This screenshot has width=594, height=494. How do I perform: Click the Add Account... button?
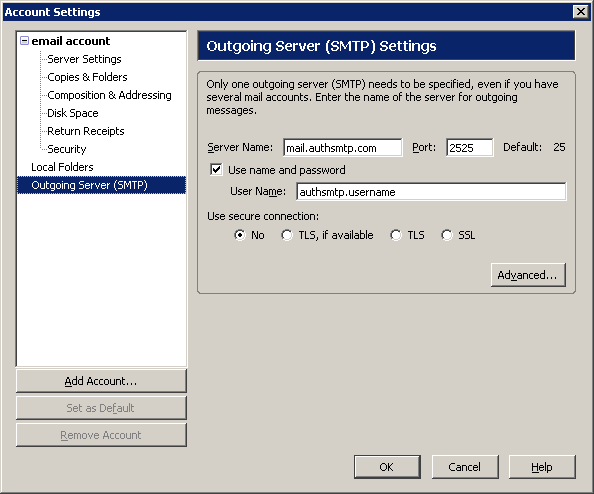pos(101,381)
